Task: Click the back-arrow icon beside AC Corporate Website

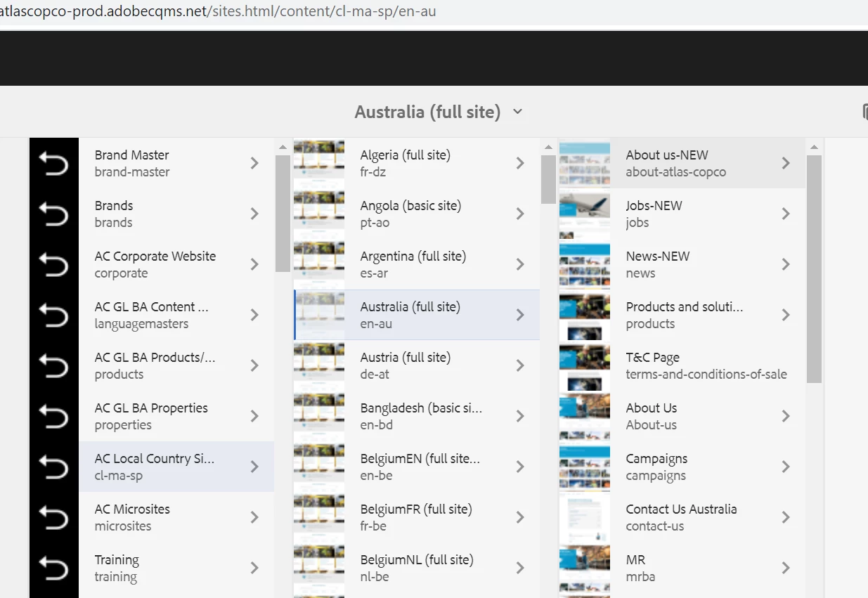Action: (x=54, y=264)
